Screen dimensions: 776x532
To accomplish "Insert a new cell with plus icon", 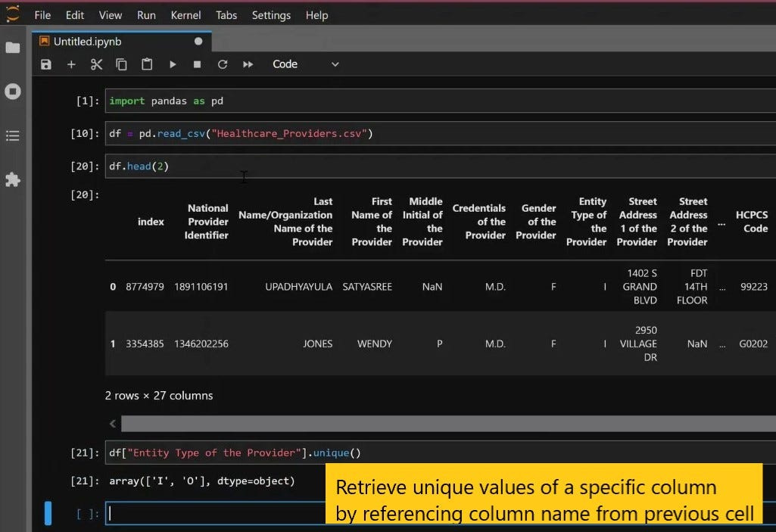I will pos(71,64).
